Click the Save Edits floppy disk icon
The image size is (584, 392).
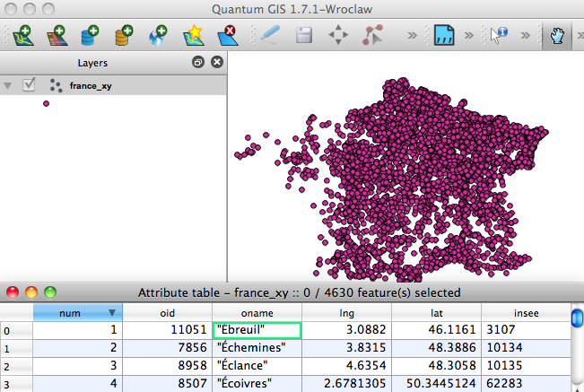[x=304, y=35]
